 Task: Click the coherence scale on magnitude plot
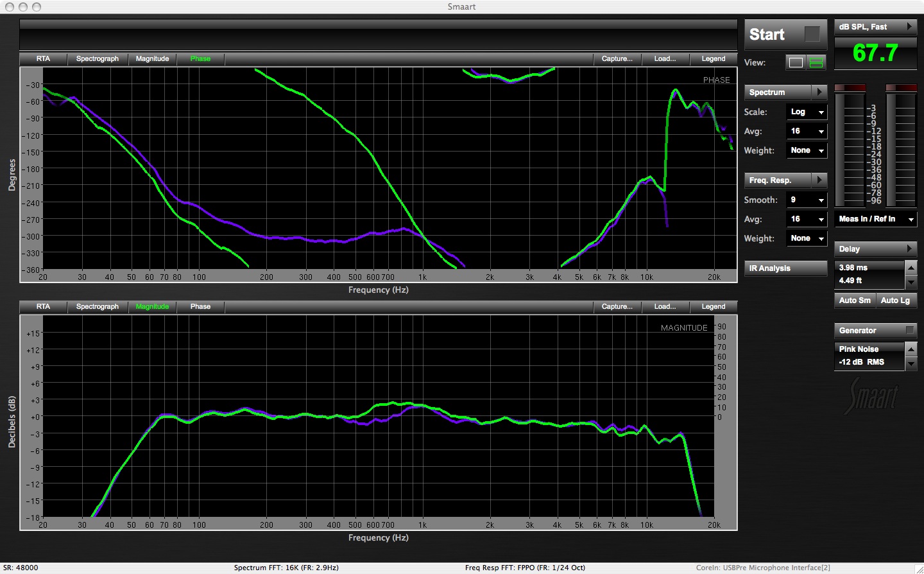pos(721,372)
